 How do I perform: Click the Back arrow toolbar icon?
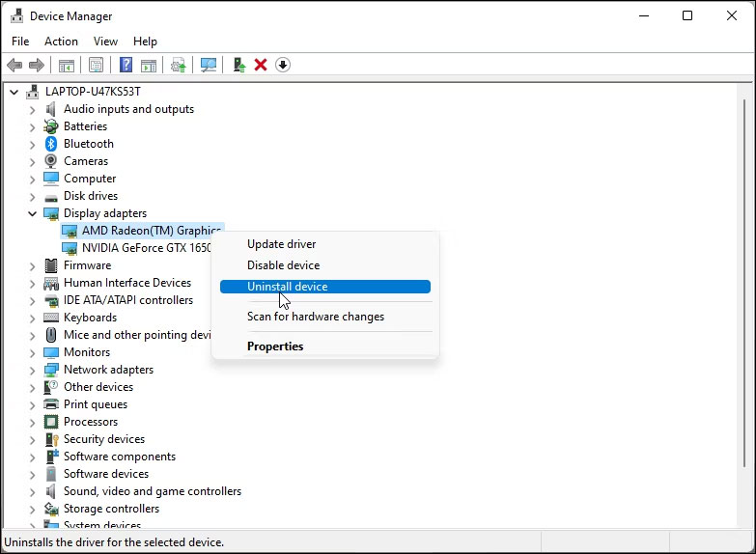14,65
